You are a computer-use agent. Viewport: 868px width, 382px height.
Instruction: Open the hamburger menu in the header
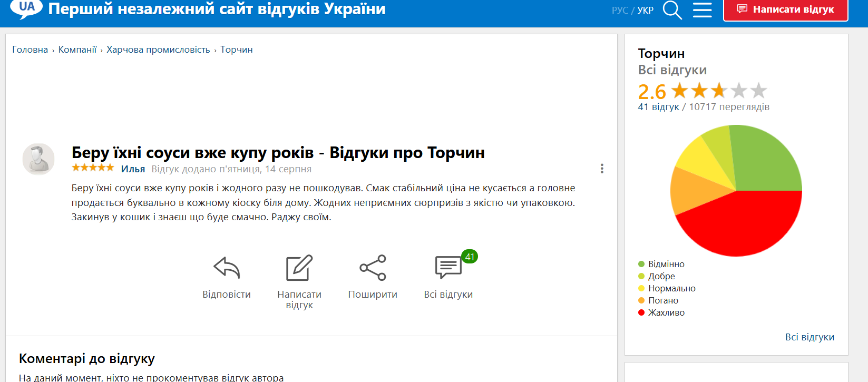[x=702, y=10]
